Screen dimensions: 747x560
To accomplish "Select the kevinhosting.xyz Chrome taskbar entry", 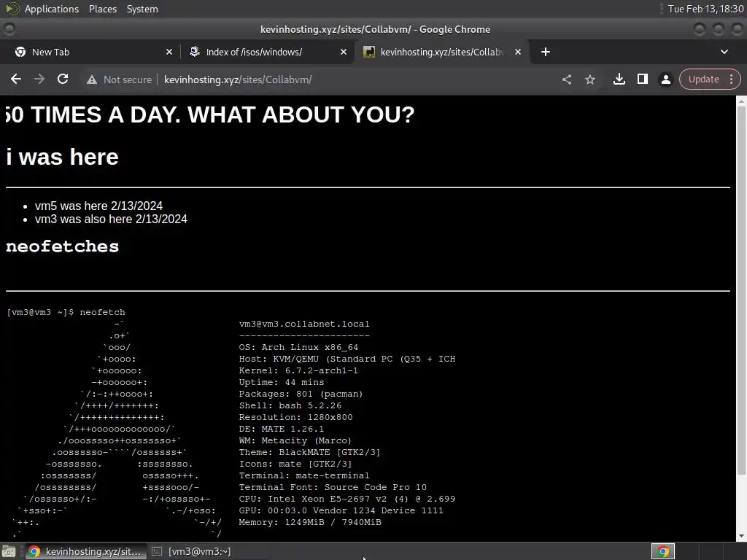I will (85, 551).
